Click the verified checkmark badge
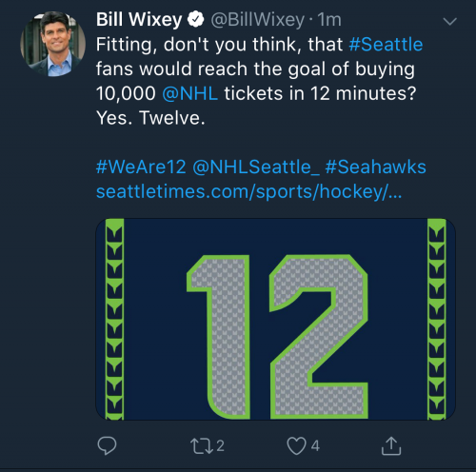The image size is (476, 472). (195, 20)
